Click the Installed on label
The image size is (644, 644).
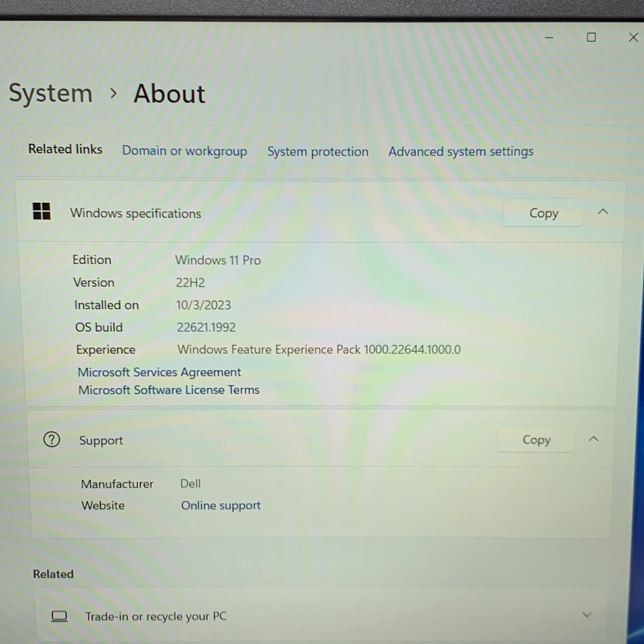(x=107, y=305)
